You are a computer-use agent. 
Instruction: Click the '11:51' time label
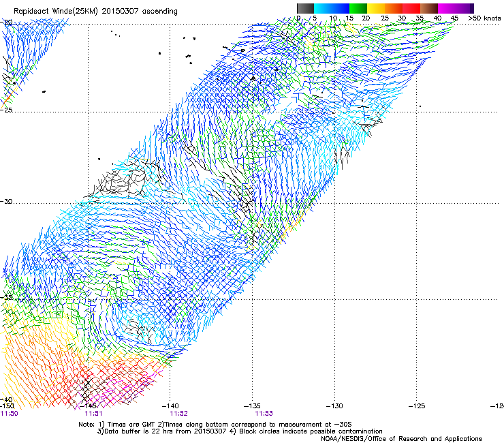pyautogui.click(x=93, y=414)
